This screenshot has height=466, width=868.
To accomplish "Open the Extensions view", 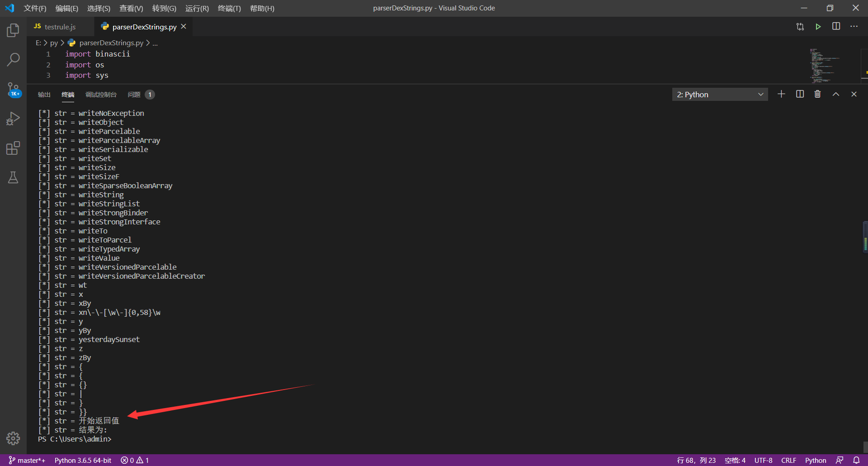I will click(x=13, y=148).
